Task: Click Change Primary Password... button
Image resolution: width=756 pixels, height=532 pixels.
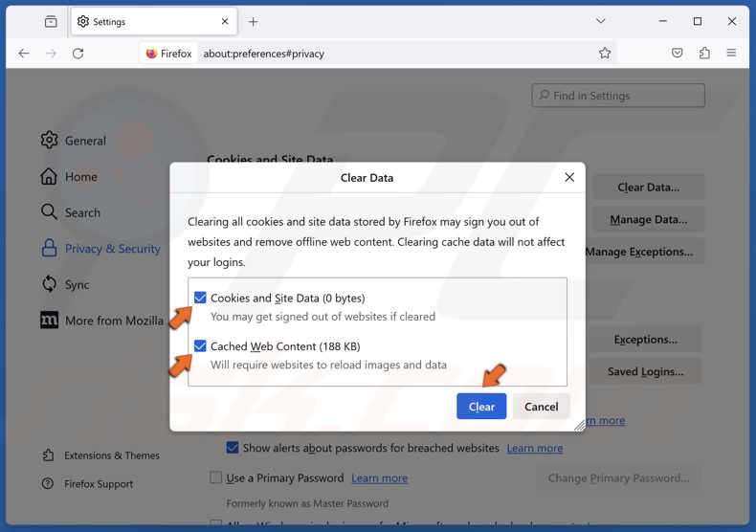Action: click(618, 478)
